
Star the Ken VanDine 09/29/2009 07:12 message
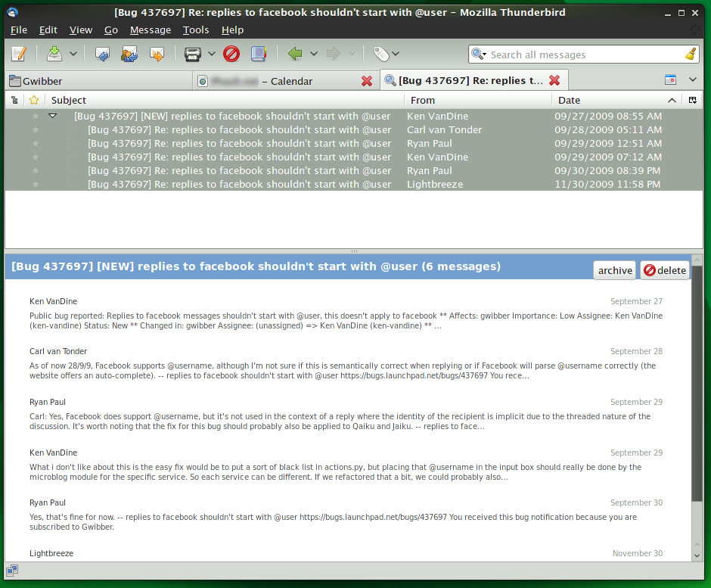click(36, 157)
